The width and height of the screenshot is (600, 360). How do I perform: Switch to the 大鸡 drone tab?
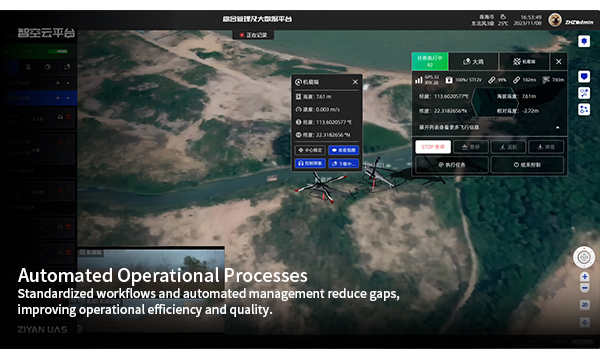click(473, 62)
